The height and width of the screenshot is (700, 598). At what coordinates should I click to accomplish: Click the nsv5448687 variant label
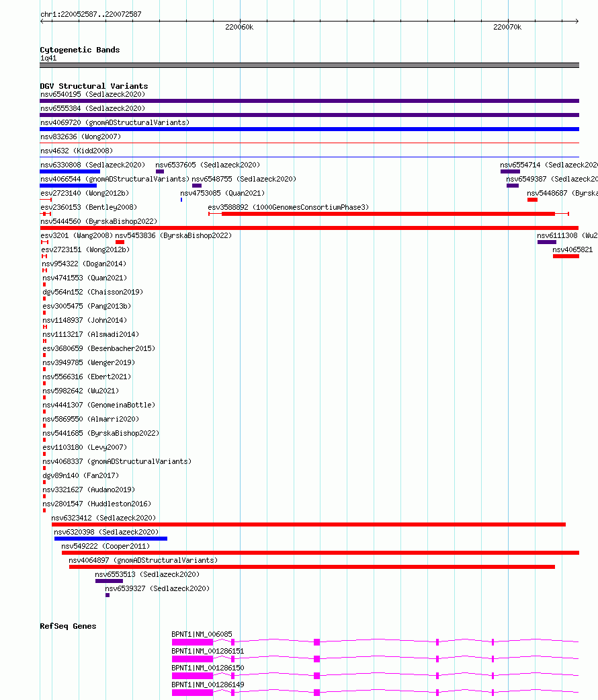pos(562,193)
